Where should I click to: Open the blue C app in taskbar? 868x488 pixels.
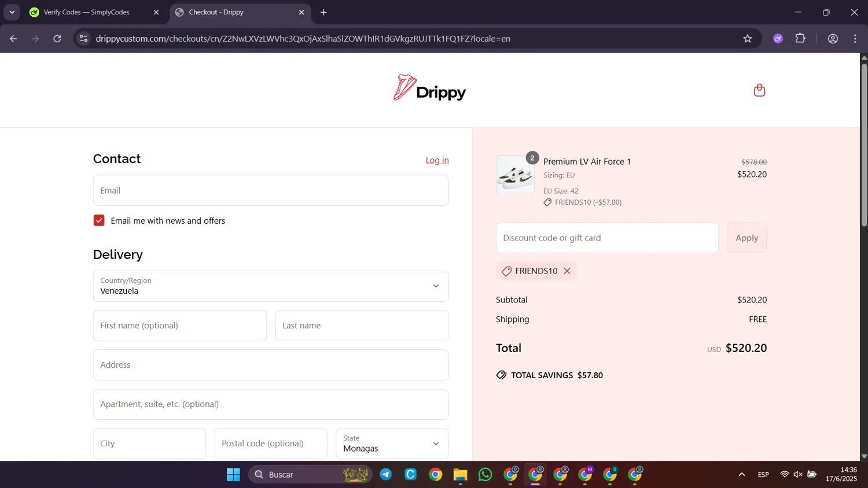(411, 475)
